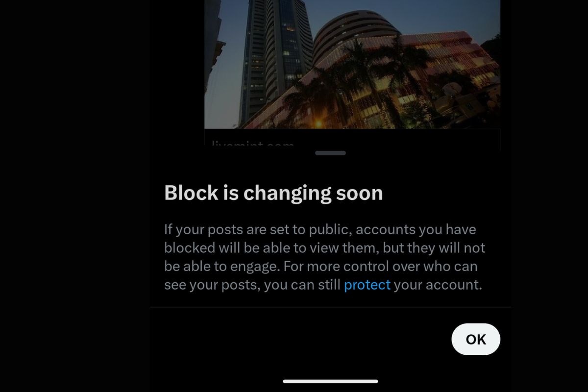The height and width of the screenshot is (392, 588).
Task: Tap the dark area right of the photo
Action: coord(544,73)
